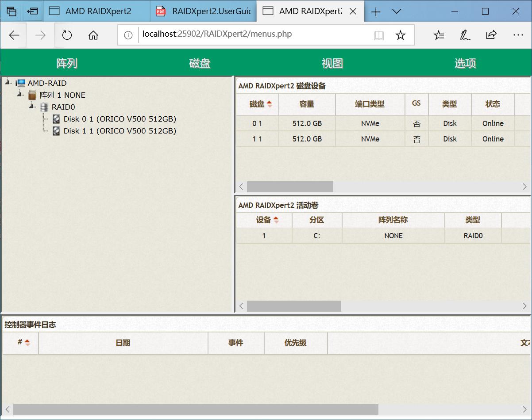Click the disk icon for Disk 0 1
The height and width of the screenshot is (420, 532).
pyautogui.click(x=56, y=118)
